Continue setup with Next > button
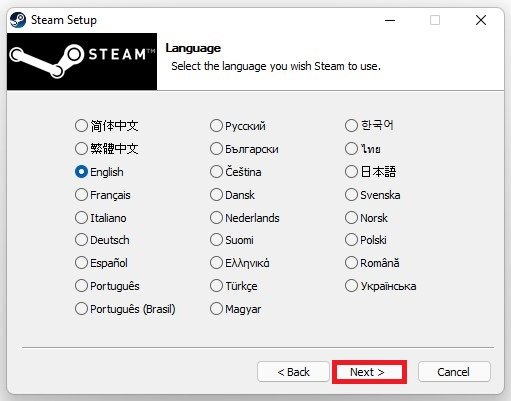The height and width of the screenshot is (401, 511). 369,372
